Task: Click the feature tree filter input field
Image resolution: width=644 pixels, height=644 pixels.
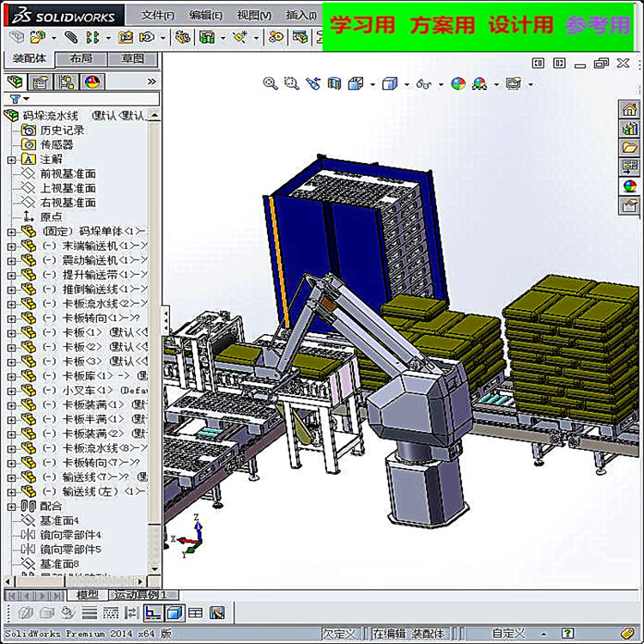Action: pyautogui.click(x=82, y=99)
